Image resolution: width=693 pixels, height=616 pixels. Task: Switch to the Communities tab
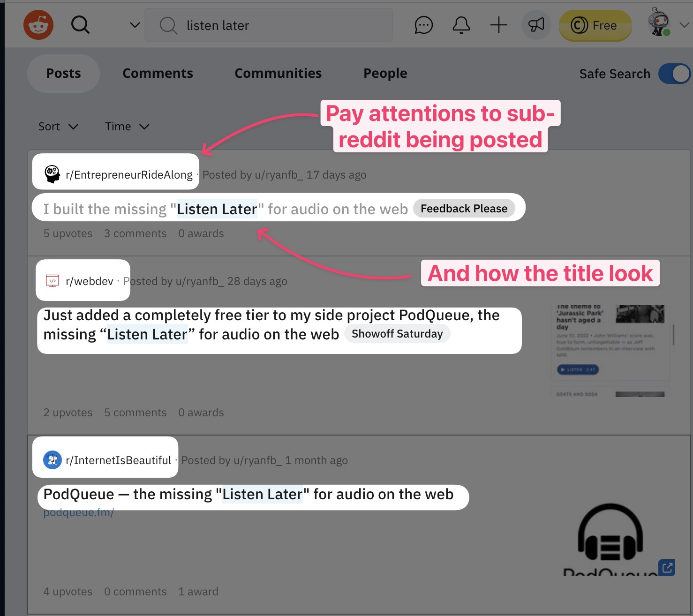coord(278,74)
